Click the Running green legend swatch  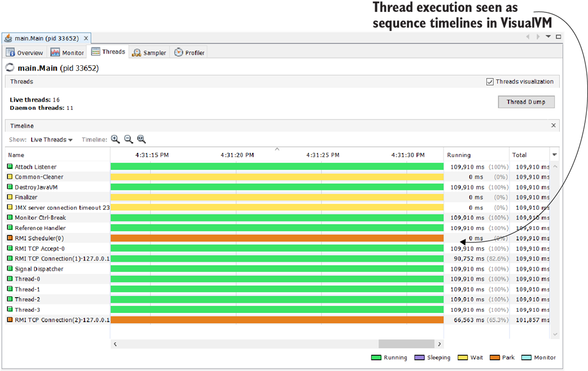click(x=376, y=357)
